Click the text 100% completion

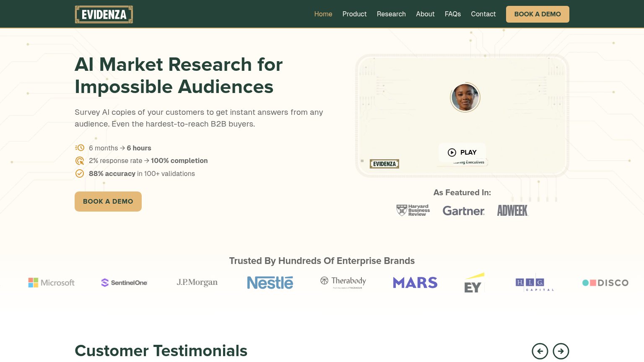click(x=179, y=161)
